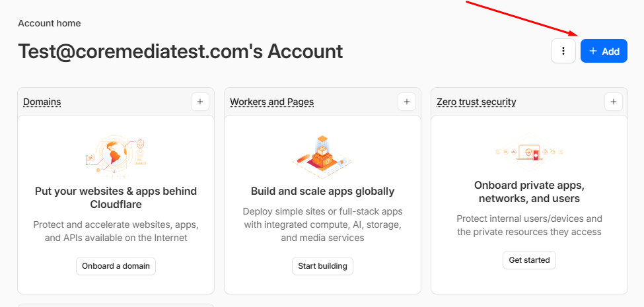The height and width of the screenshot is (307, 644).
Task: Click the plus icon beside Workers and Pages
Action: 407,102
